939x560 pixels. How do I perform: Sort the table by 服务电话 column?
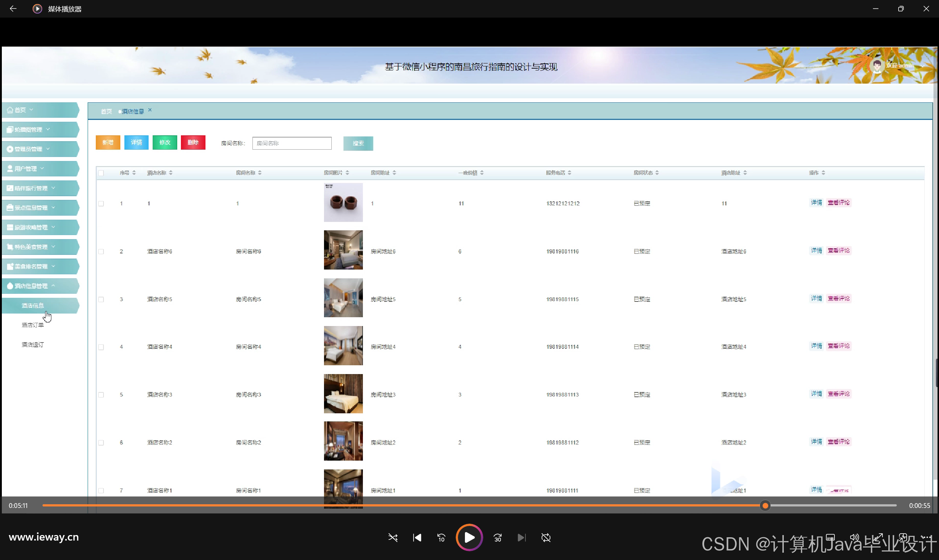click(x=569, y=173)
